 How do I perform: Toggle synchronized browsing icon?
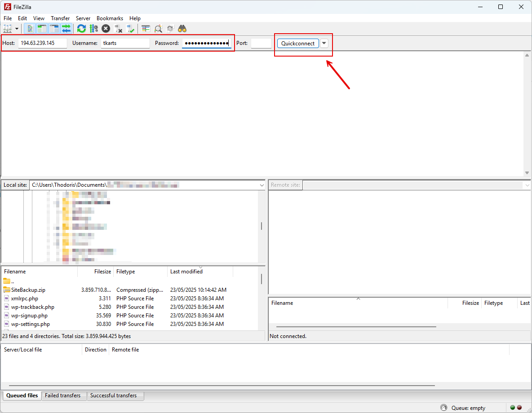tap(170, 29)
